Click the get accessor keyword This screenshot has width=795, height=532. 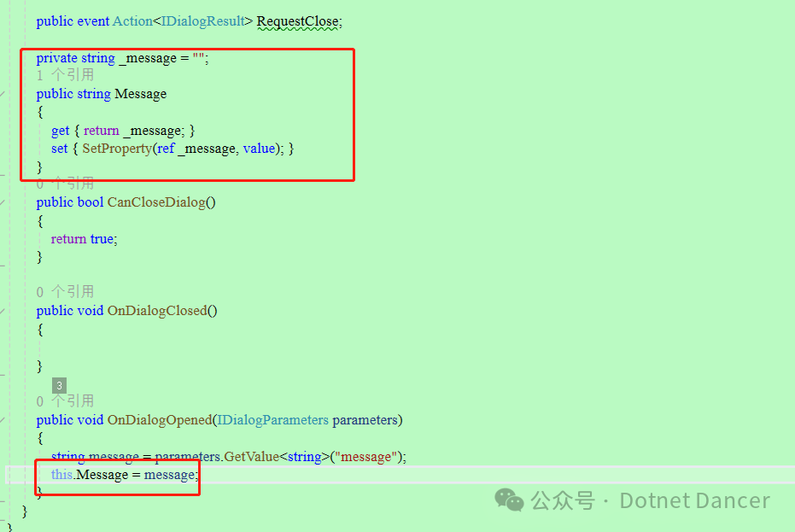pyautogui.click(x=60, y=132)
